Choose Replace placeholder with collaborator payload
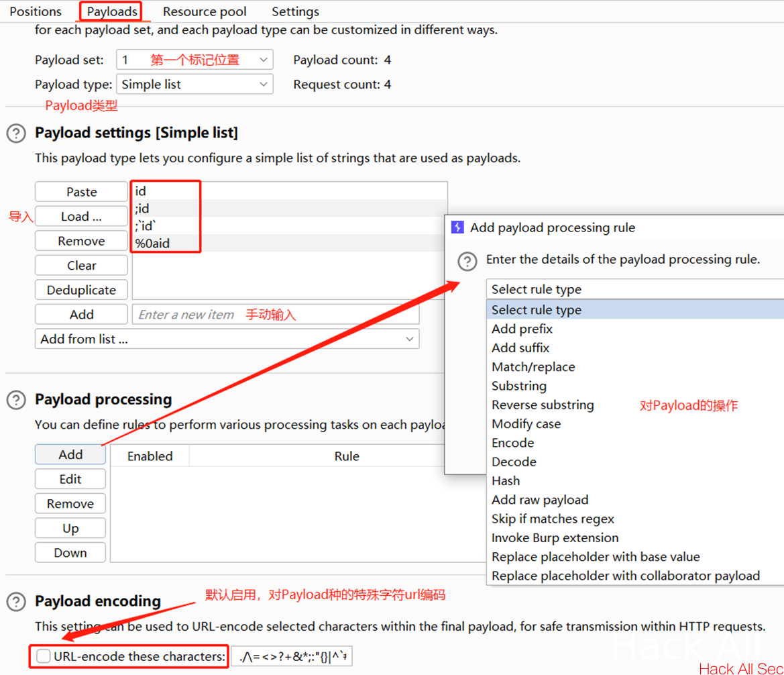Viewport: 784px width, 675px height. [x=635, y=576]
